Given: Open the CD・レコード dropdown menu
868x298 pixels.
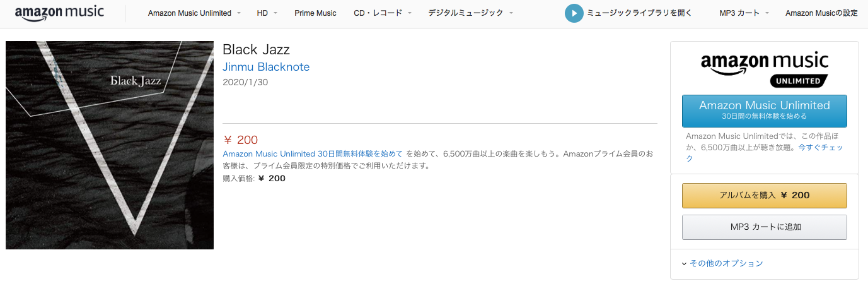Looking at the screenshot, I should 383,13.
